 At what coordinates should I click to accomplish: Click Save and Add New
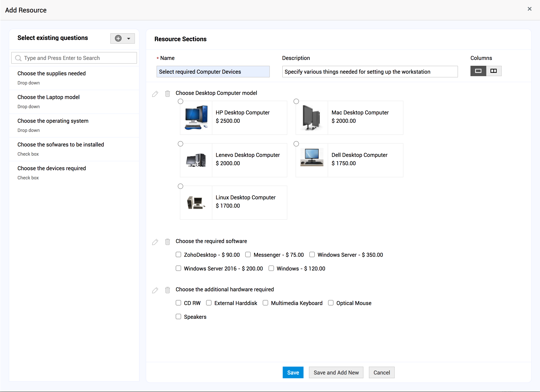point(336,372)
